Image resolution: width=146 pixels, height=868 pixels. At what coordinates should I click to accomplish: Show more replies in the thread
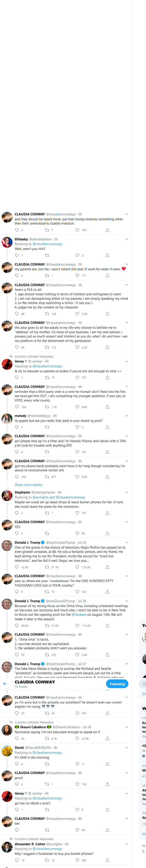[x=28, y=485]
